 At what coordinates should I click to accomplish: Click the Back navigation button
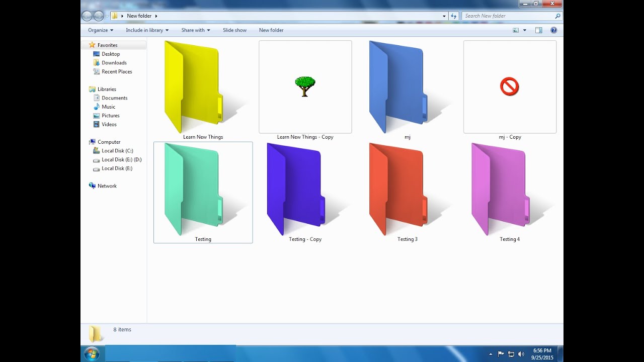[x=87, y=16]
